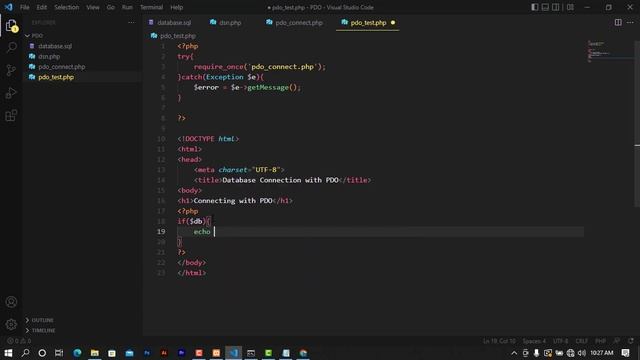Open pdo_connect.php from the Explorer tree

click(x=61, y=67)
